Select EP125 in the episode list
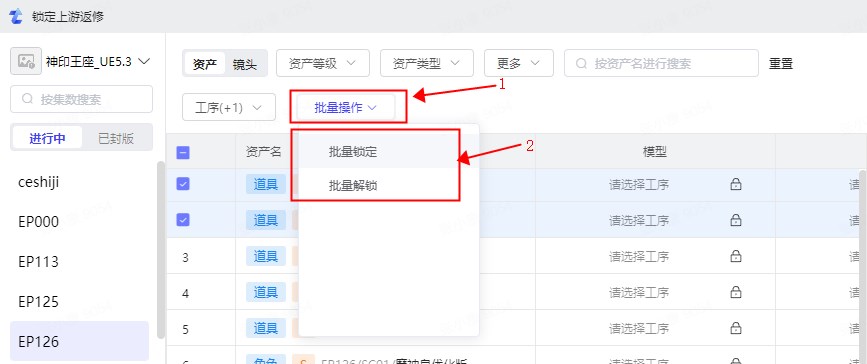867x364 pixels. (x=79, y=301)
